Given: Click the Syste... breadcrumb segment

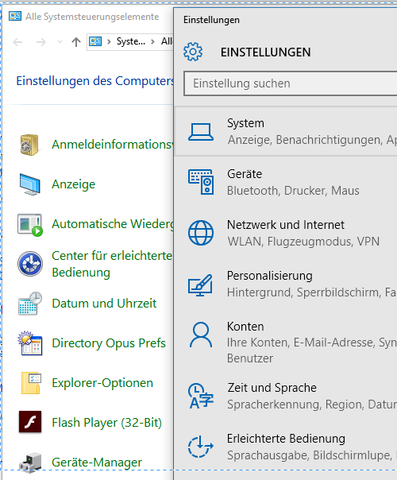Looking at the screenshot, I should (131, 41).
